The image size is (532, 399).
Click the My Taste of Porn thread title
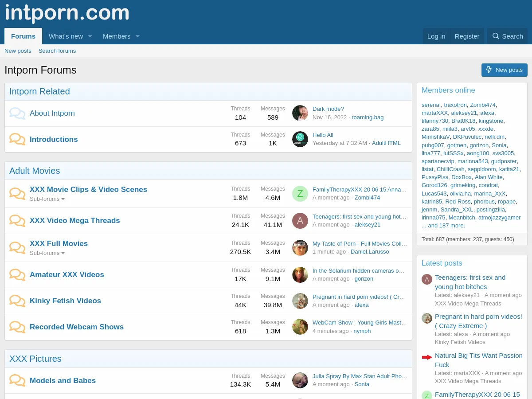pos(360,244)
